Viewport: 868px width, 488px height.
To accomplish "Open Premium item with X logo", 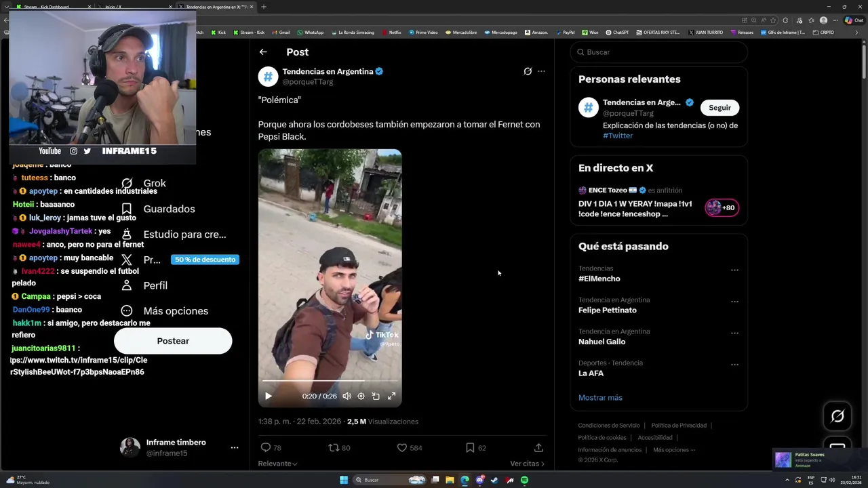I will click(140, 260).
